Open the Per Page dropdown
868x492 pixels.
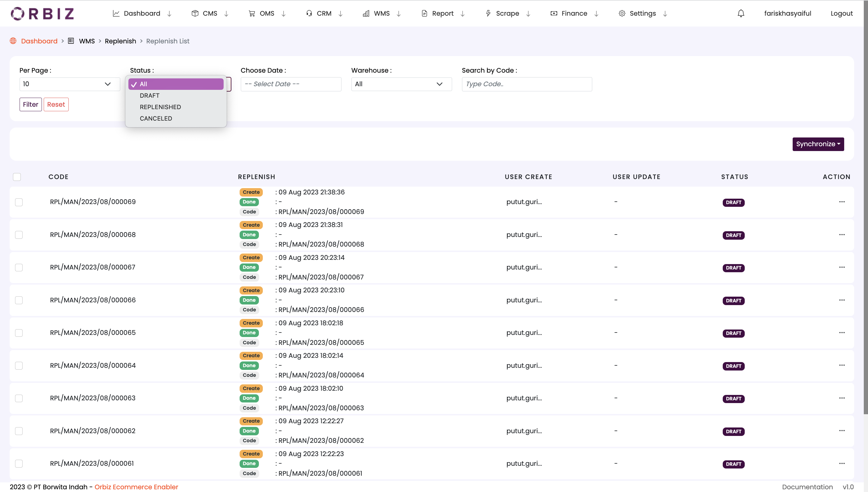coord(70,84)
